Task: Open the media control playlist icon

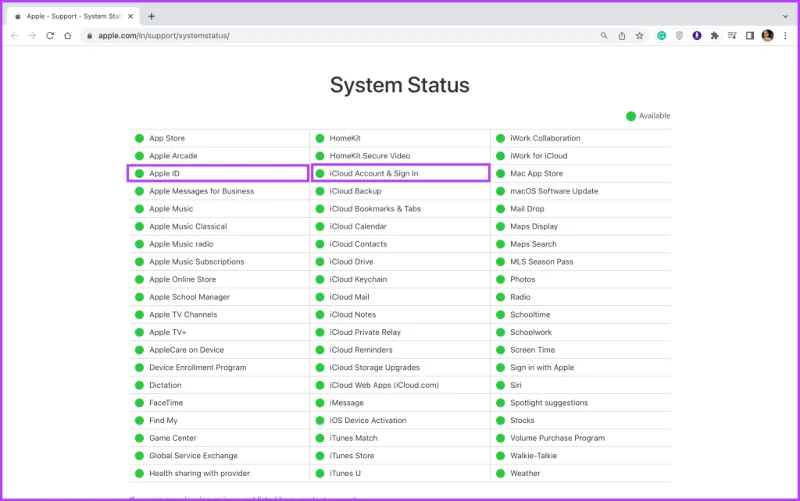Action: [x=732, y=36]
